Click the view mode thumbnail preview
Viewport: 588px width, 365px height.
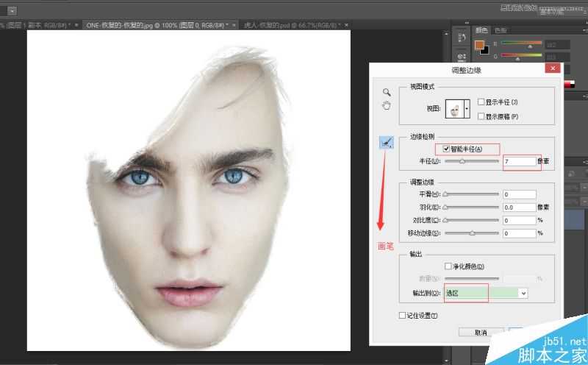(x=454, y=107)
